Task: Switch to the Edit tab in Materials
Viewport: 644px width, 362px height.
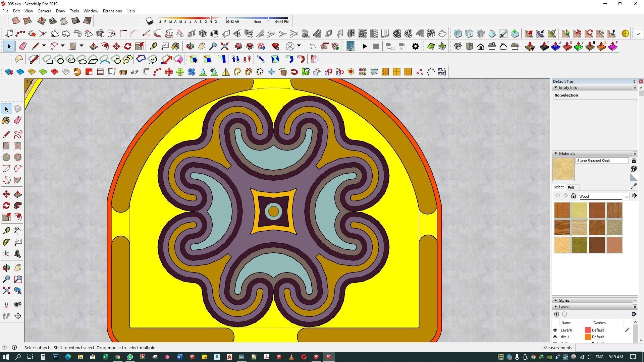Action: (571, 188)
